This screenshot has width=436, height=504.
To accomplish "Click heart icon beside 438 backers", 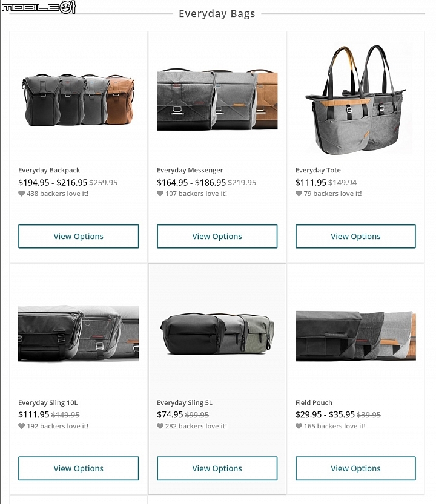I will (22, 194).
